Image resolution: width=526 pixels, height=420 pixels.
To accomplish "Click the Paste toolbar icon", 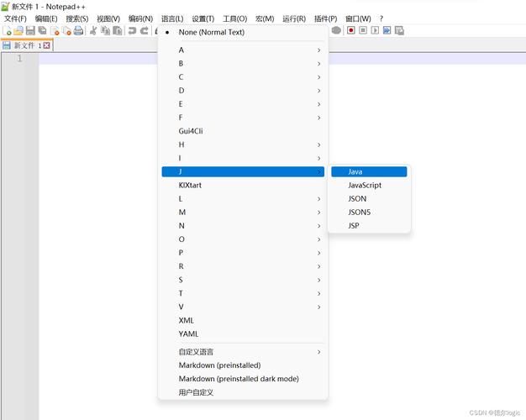I will coord(118,31).
